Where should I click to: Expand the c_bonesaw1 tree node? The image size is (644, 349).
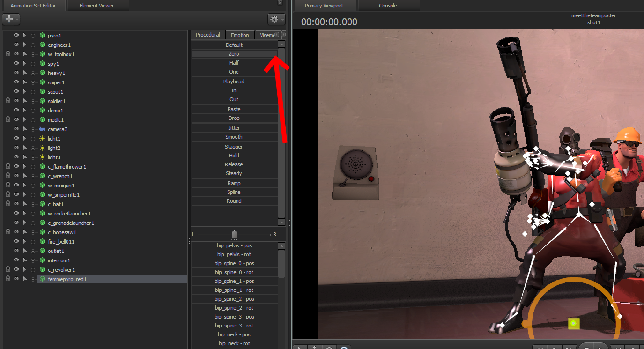[33, 232]
